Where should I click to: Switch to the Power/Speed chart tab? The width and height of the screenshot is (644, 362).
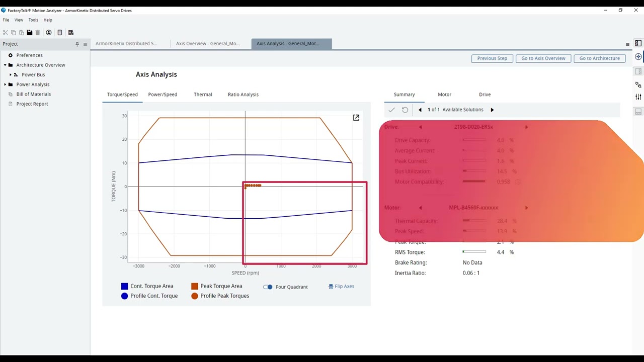point(163,95)
